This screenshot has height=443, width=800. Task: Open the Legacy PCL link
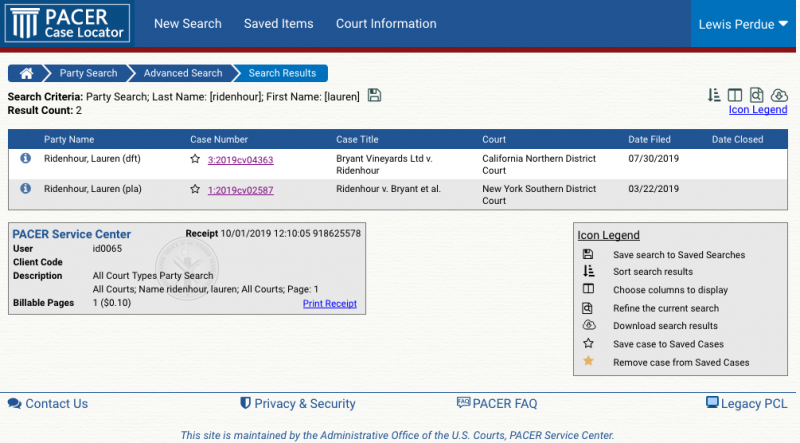pyautogui.click(x=754, y=404)
